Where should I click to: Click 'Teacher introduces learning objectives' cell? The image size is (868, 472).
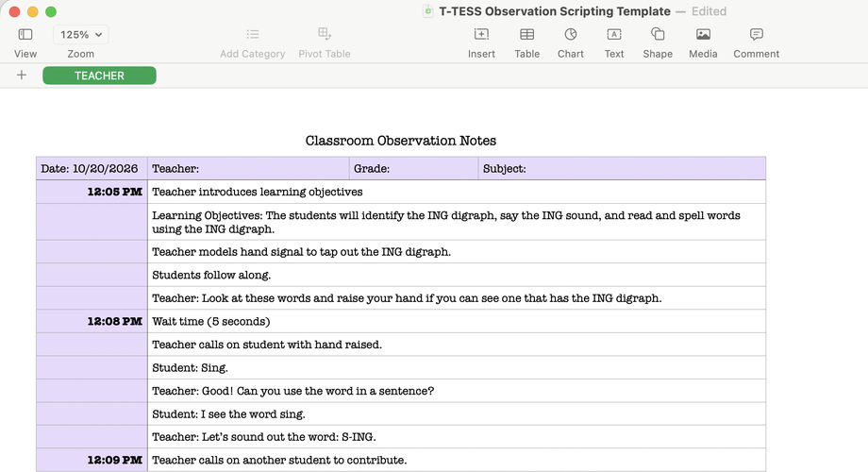pyautogui.click(x=457, y=192)
